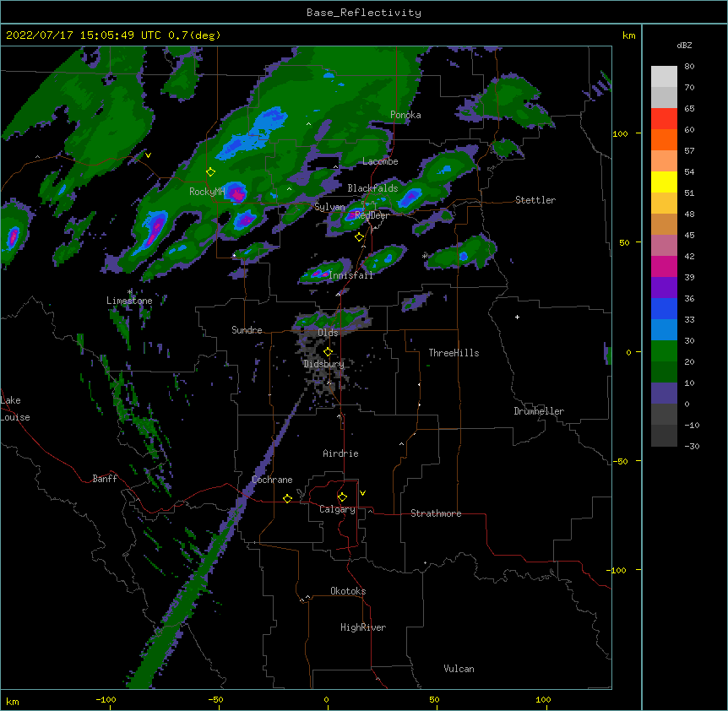
Task: Select yellow diamond marker between Olds and Didsbury
Action: point(328,351)
